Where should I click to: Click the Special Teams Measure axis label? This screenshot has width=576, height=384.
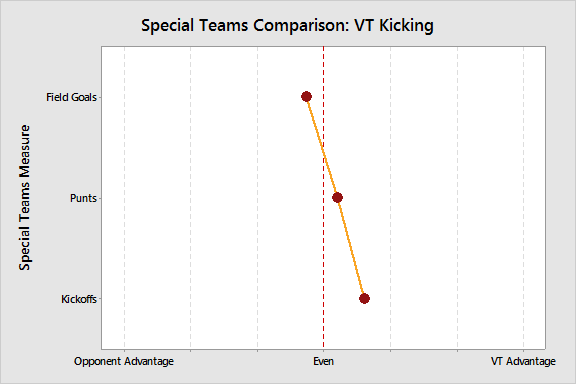(25, 198)
